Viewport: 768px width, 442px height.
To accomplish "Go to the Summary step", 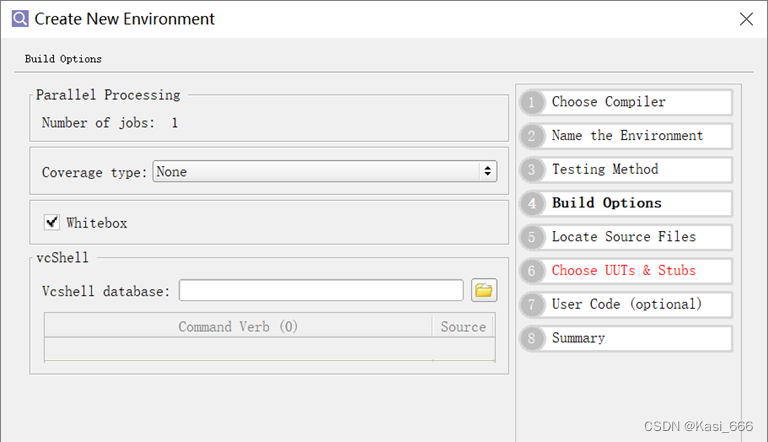I will point(640,338).
